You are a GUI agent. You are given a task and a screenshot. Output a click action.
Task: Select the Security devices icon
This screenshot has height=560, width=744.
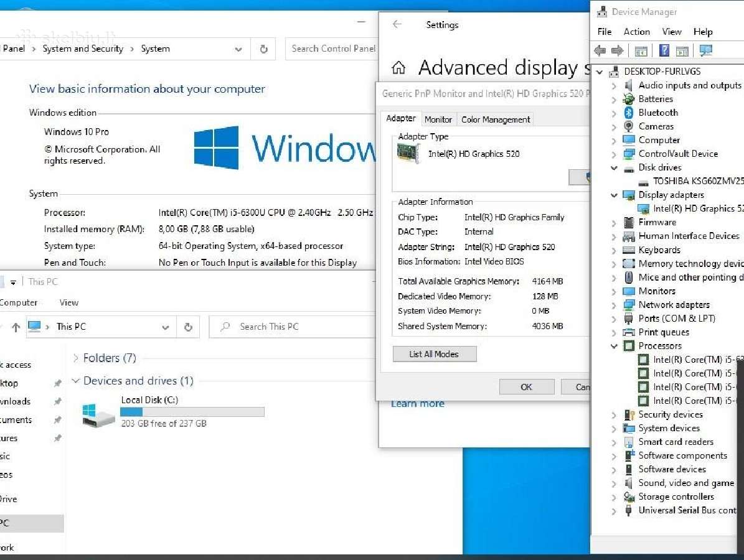tap(629, 414)
